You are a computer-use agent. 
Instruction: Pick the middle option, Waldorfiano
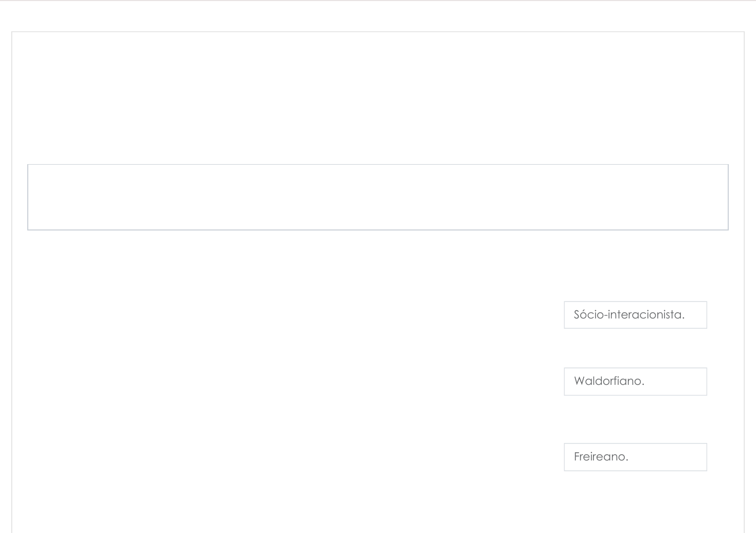point(635,381)
